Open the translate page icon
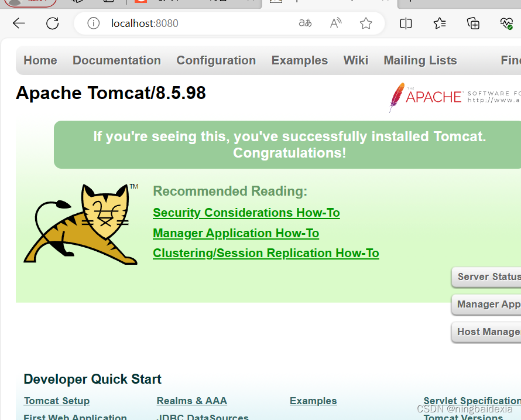 (x=305, y=23)
